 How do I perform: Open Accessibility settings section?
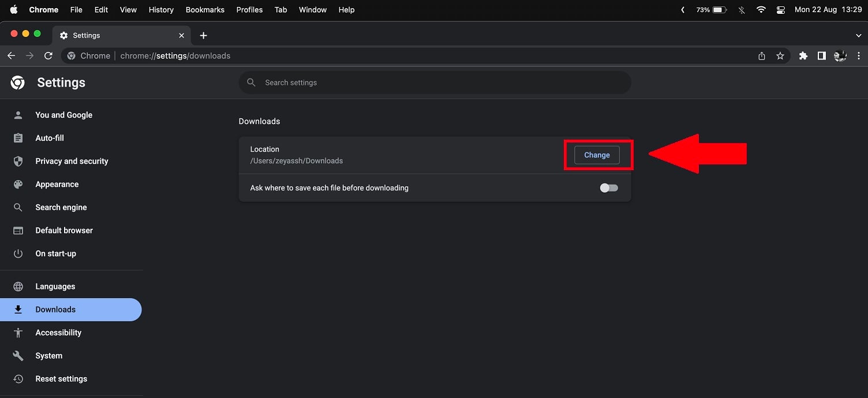coord(58,332)
